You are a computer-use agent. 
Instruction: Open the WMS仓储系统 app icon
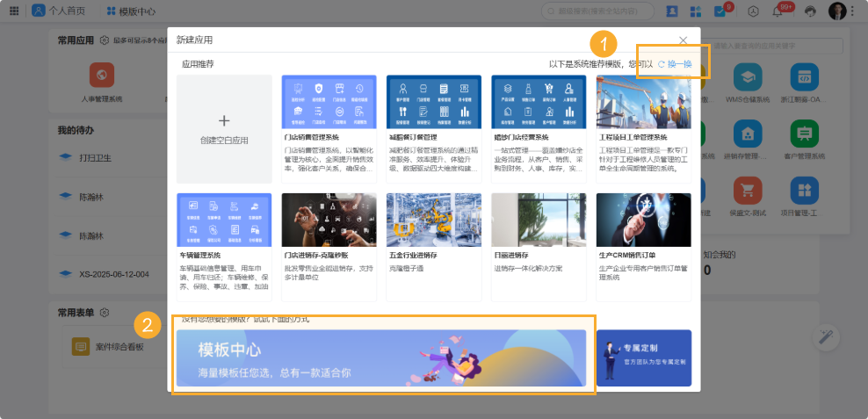[x=748, y=77]
